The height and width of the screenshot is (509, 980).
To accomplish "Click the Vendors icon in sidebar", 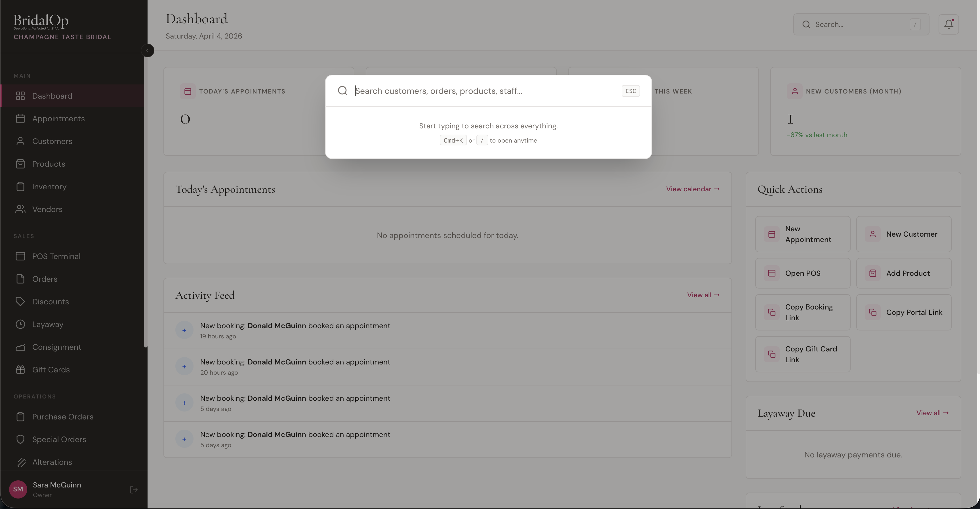I will pos(21,209).
